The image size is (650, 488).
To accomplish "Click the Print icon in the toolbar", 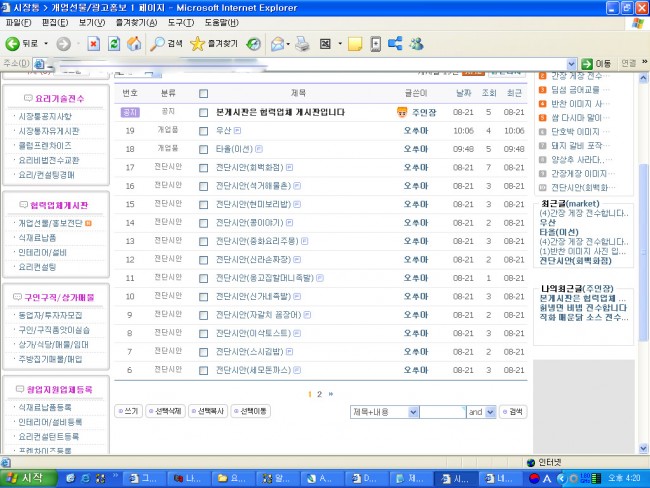I will pyautogui.click(x=300, y=44).
